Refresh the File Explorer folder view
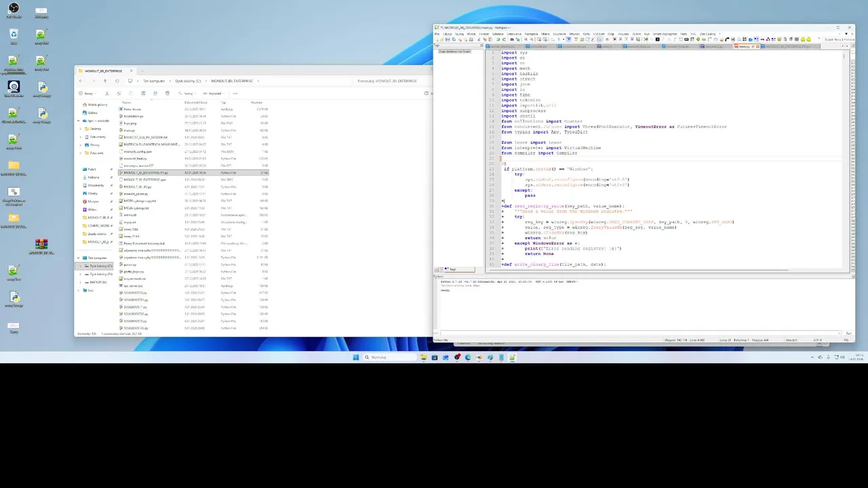Image resolution: width=868 pixels, height=488 pixels. point(117,81)
